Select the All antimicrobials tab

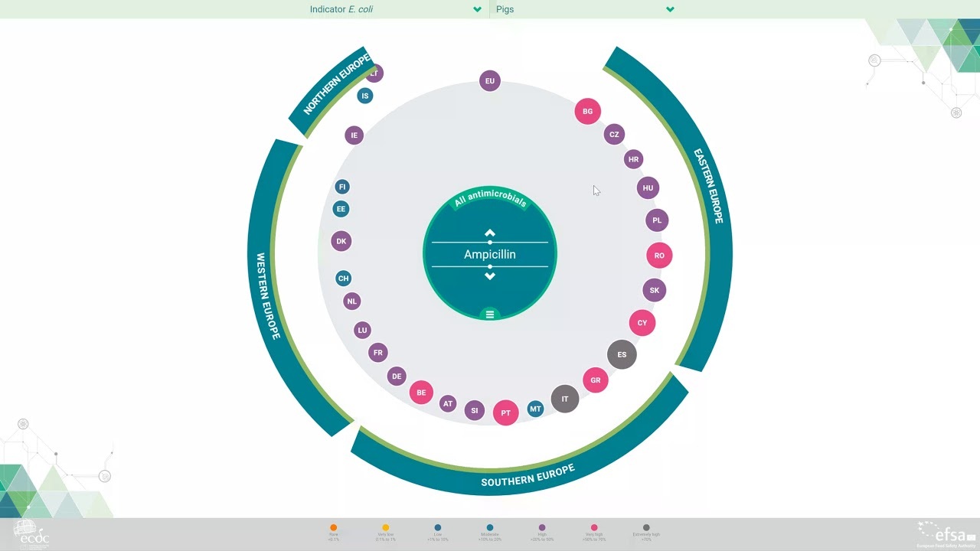click(x=490, y=201)
